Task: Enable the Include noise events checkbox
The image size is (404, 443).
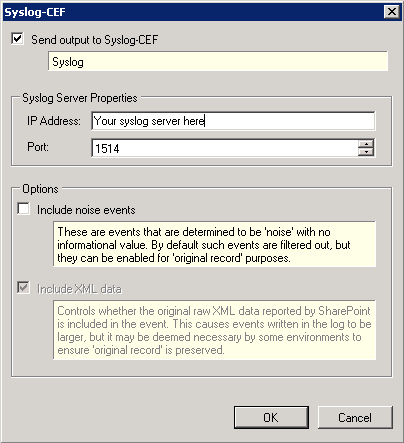Action: (23, 209)
